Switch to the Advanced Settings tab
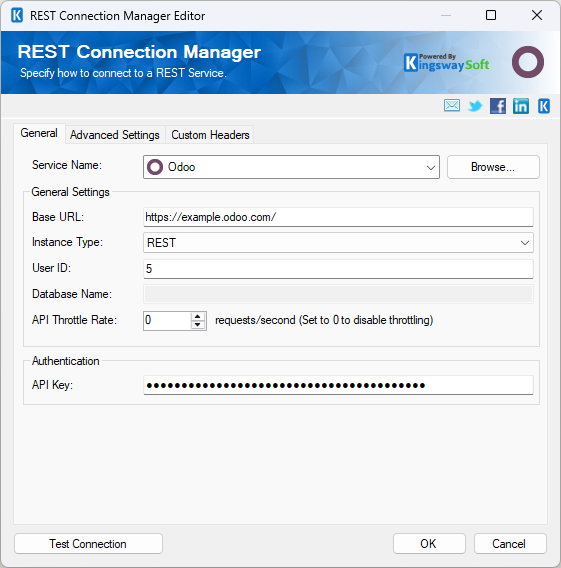The image size is (561, 568). [115, 135]
